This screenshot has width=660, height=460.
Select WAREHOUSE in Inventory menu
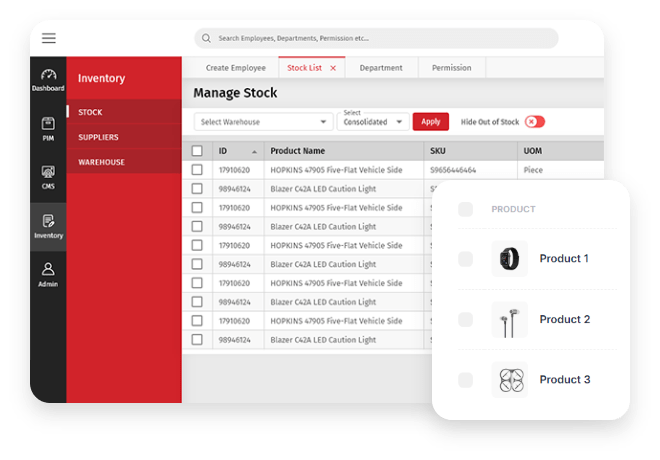pyautogui.click(x=124, y=162)
